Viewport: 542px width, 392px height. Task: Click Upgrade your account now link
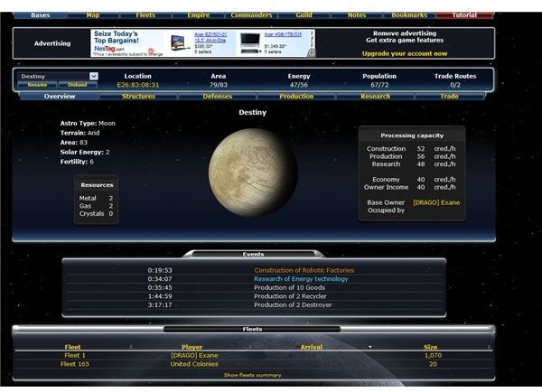[405, 53]
